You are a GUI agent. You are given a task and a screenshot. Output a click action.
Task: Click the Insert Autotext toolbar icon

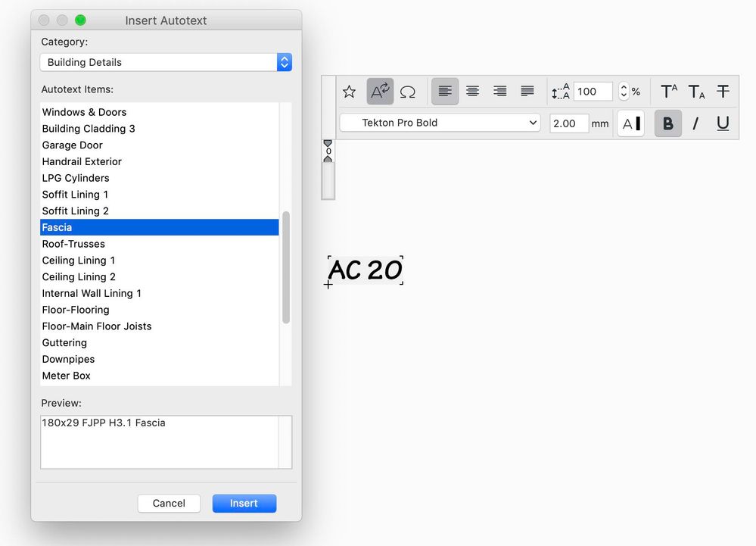tap(380, 92)
